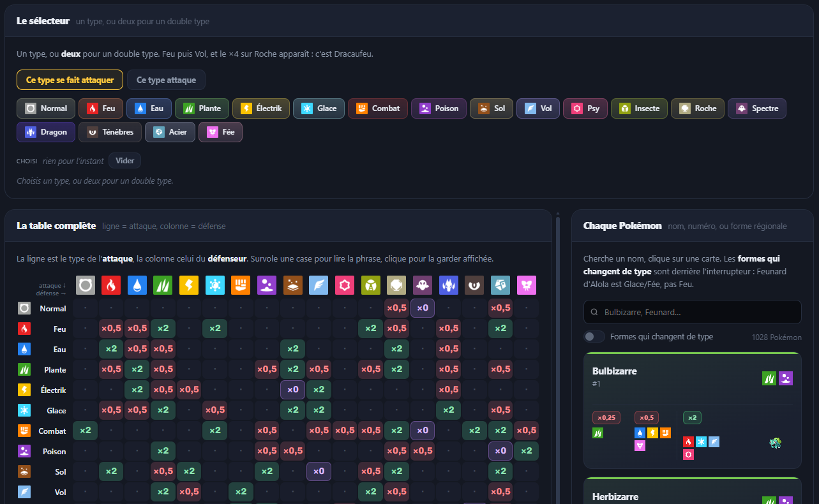Click the Poison row icon in the table
Image resolution: width=819 pixels, height=504 pixels.
pos(24,451)
